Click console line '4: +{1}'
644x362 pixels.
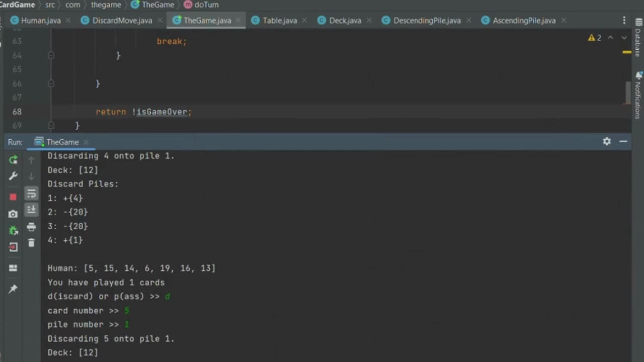[65, 240]
